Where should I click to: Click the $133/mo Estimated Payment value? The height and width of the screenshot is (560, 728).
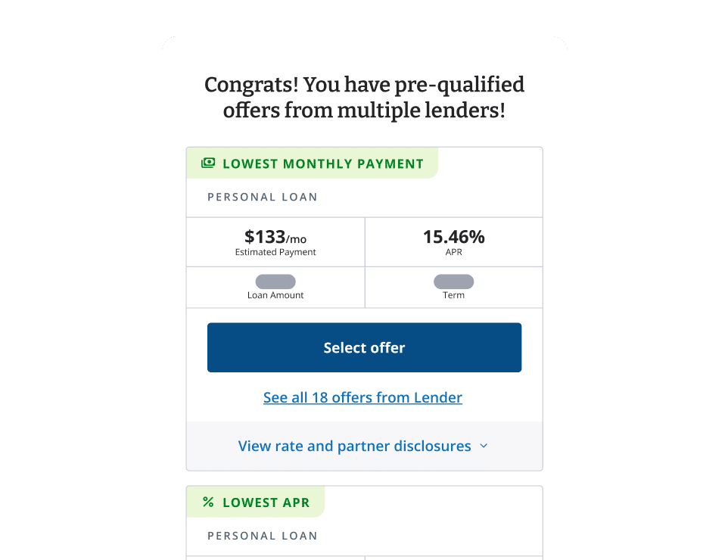(275, 236)
